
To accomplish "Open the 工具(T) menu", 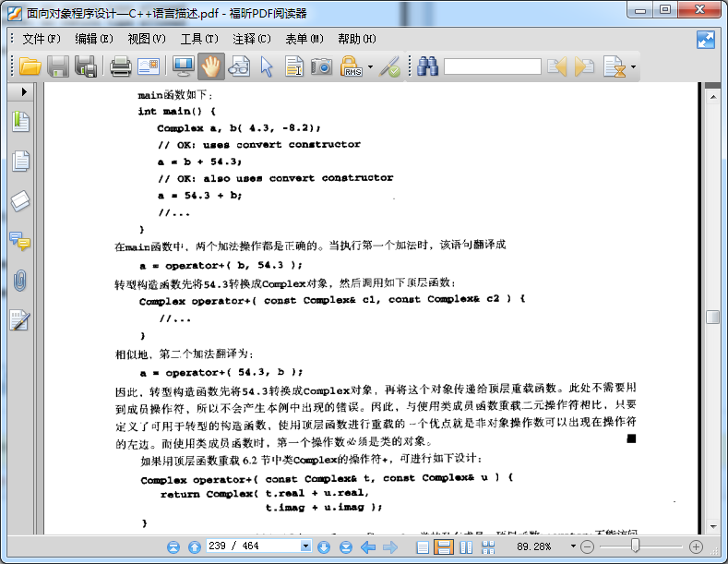I will 199,39.
